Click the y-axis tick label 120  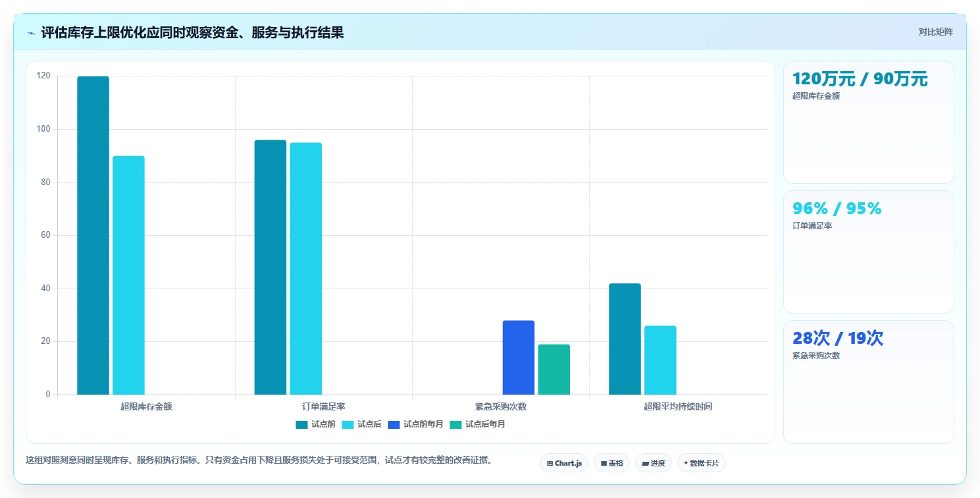[x=43, y=76]
